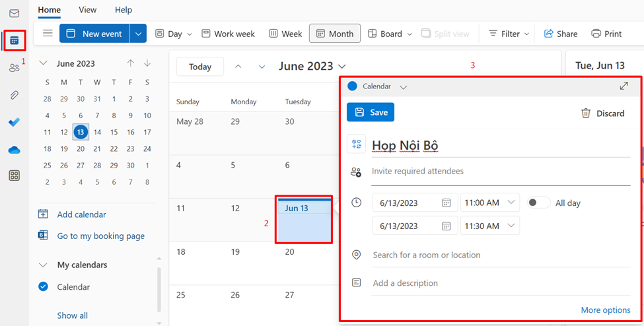Open More apps grid icon
The height and width of the screenshot is (326, 644).
[x=15, y=176]
